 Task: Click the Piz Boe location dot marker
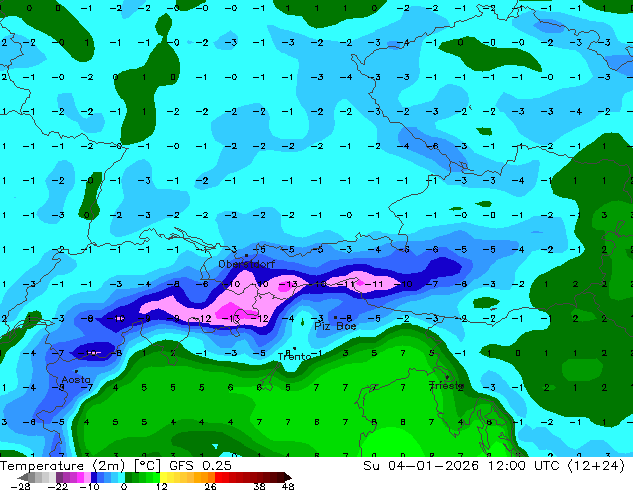[x=335, y=317]
